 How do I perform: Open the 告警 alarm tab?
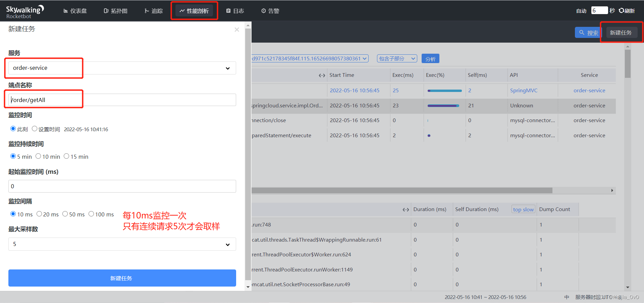pos(270,11)
